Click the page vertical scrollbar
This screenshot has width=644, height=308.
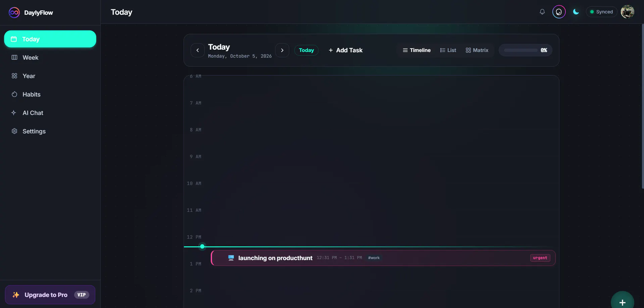click(643, 106)
